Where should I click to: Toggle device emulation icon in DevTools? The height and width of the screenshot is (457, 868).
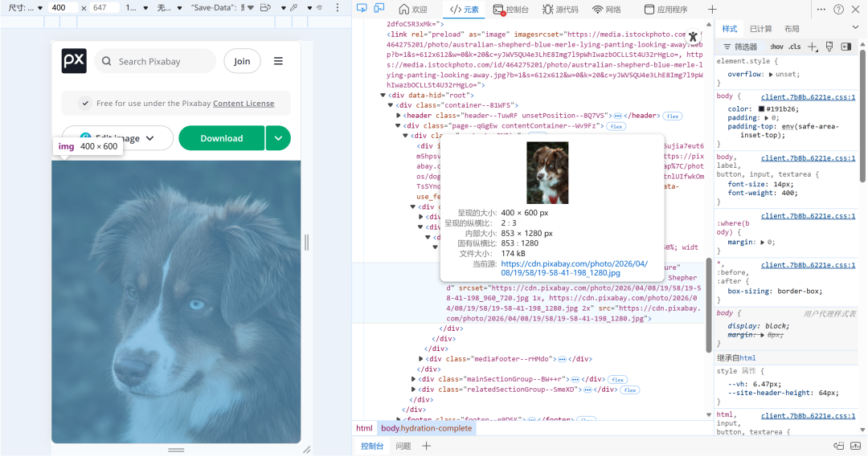(x=379, y=9)
